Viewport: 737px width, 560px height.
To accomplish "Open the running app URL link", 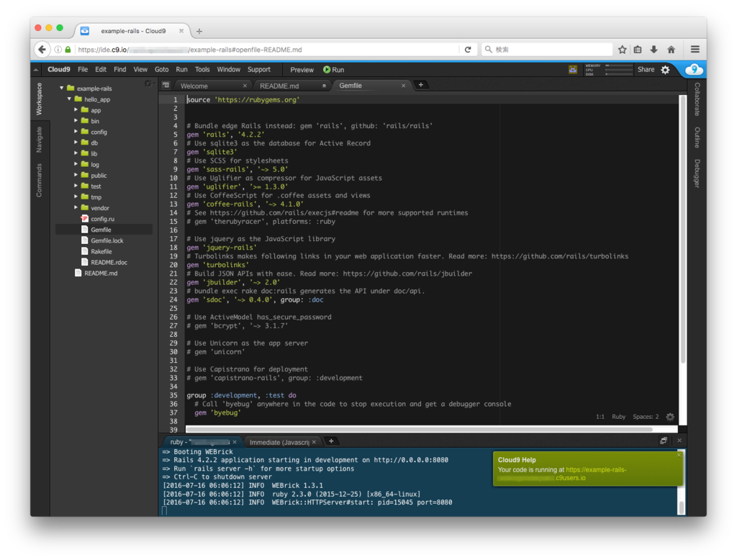I will 596,470.
